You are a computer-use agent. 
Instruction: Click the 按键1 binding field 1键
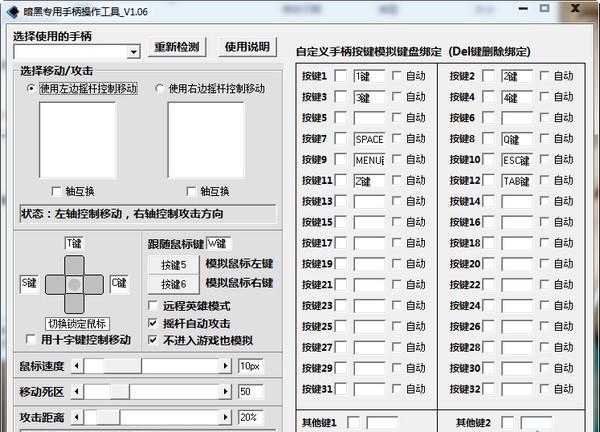[369, 76]
